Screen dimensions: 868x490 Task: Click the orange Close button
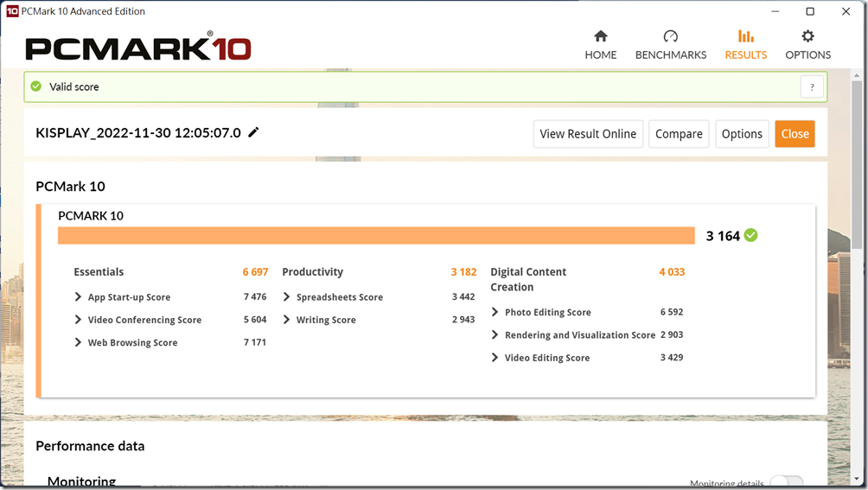[x=795, y=134]
